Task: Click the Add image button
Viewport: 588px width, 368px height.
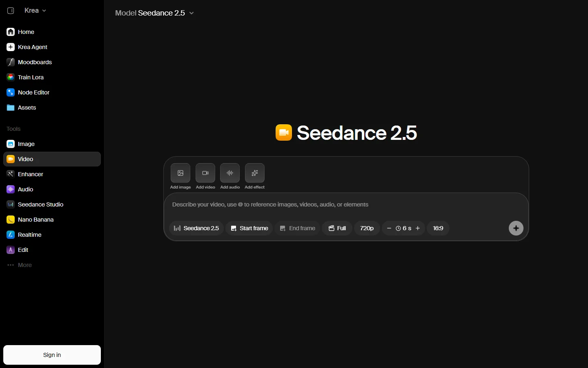Action: pyautogui.click(x=180, y=173)
